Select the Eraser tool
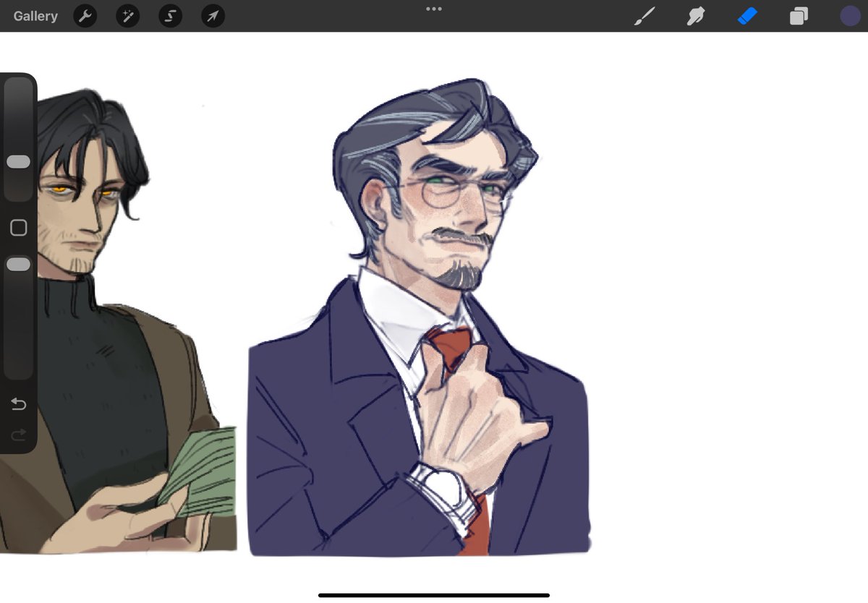 747,16
